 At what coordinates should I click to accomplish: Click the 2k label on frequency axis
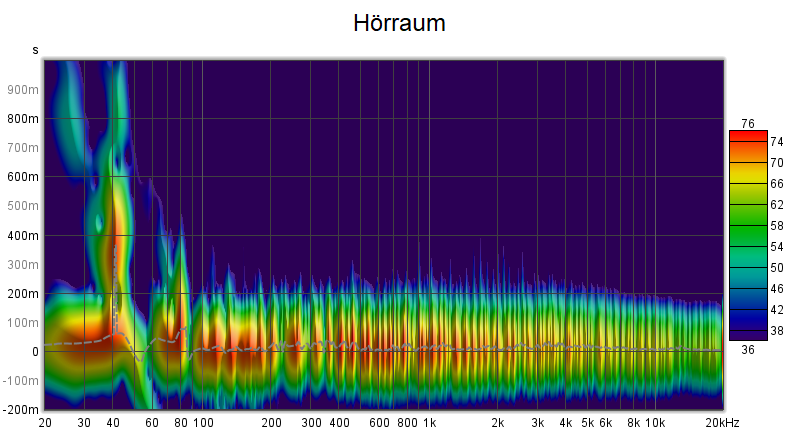point(497,423)
